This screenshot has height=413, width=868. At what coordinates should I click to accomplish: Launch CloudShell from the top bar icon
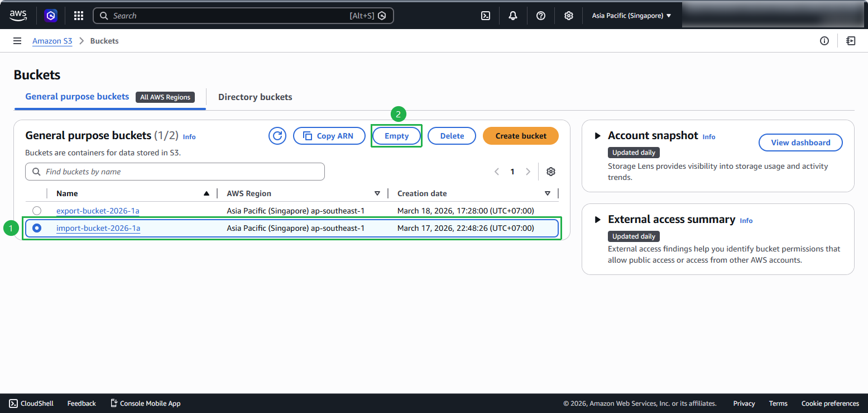tap(486, 16)
